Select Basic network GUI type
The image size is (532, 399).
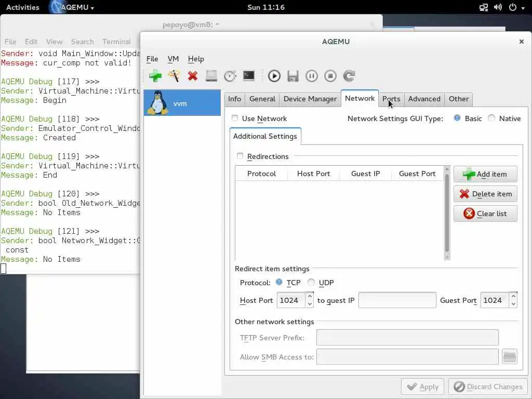pyautogui.click(x=457, y=118)
